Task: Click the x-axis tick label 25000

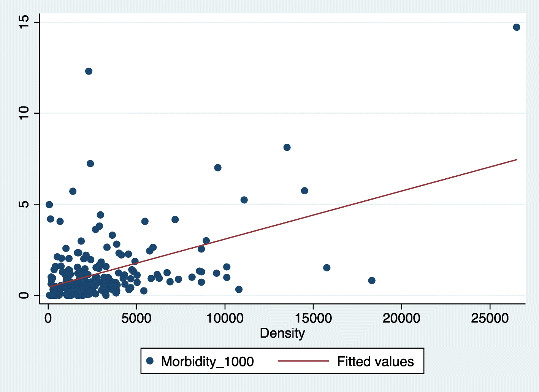Action: [x=490, y=318]
